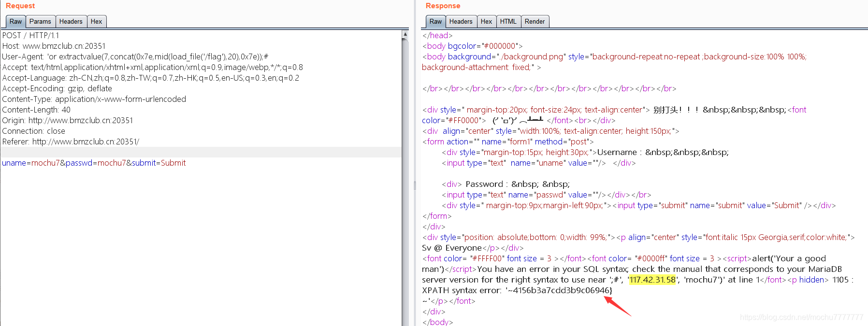
Task: Click the XPATH syntax error flag text
Action: (x=517, y=290)
